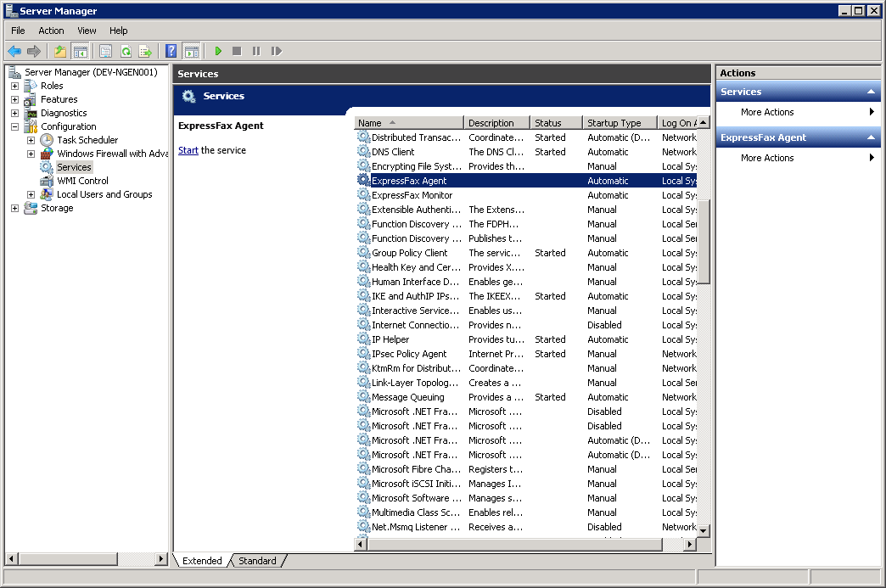Collapse the Configuration tree node
886x588 pixels.
point(14,126)
